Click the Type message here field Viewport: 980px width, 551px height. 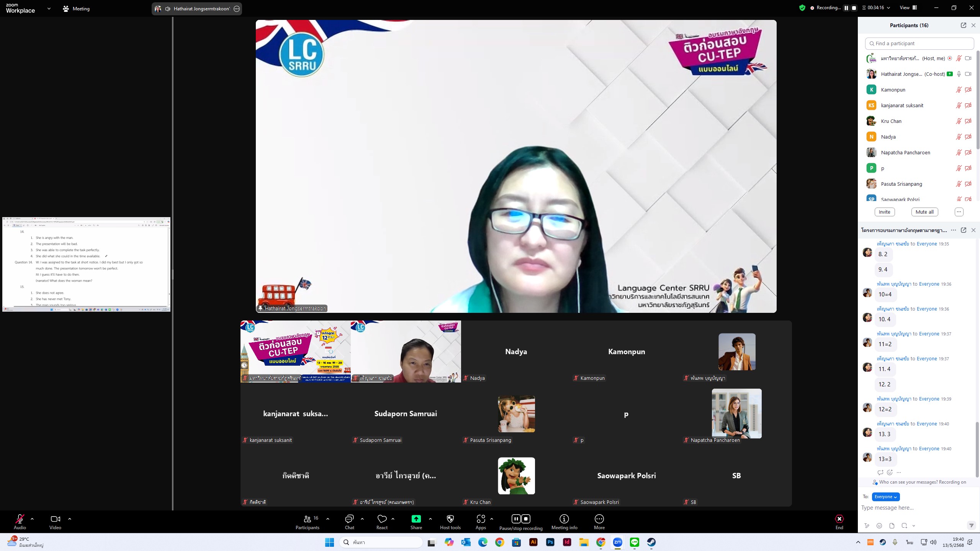(919, 508)
